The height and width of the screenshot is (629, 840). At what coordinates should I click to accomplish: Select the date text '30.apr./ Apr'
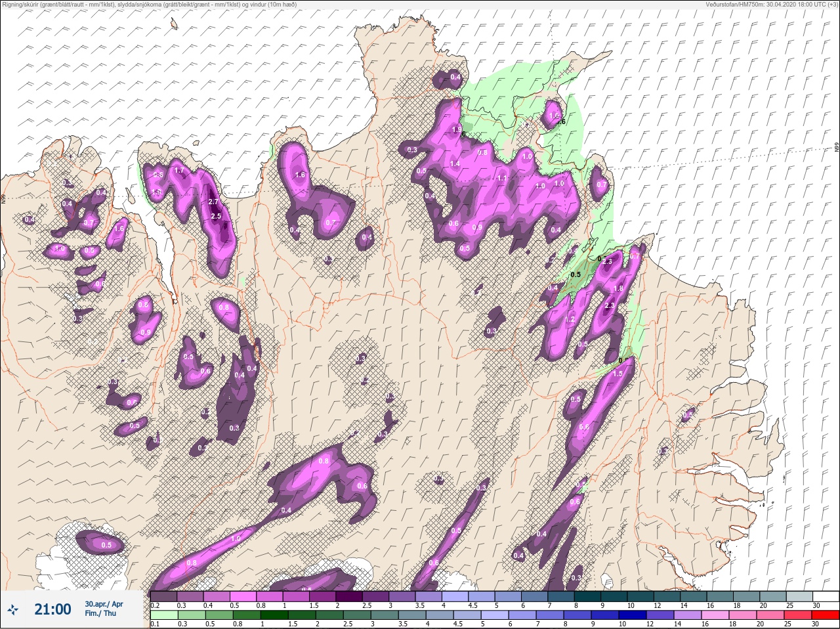pos(104,604)
